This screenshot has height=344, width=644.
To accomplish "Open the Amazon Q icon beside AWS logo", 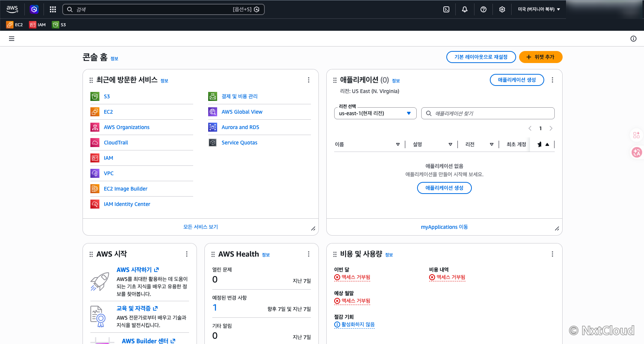I will tap(34, 9).
